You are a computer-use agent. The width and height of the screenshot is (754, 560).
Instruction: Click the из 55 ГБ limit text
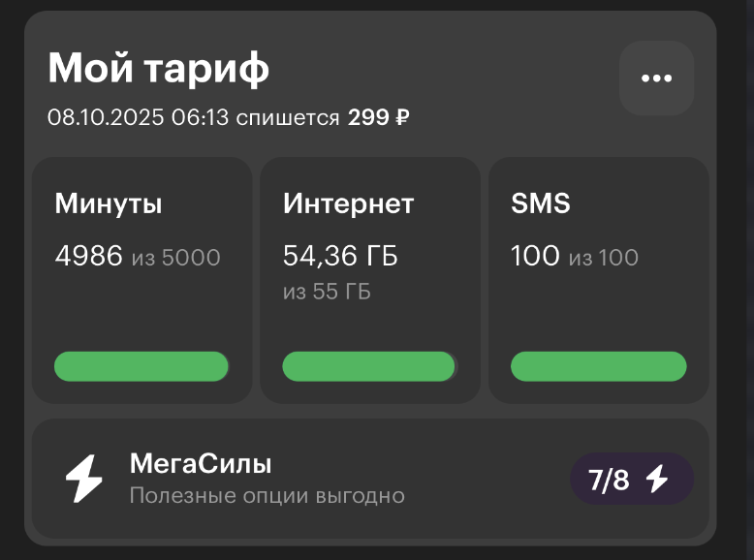point(327,292)
